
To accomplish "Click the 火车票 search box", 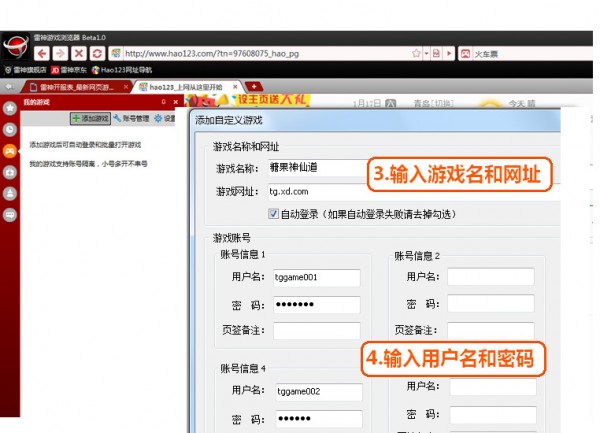I will pos(520,52).
